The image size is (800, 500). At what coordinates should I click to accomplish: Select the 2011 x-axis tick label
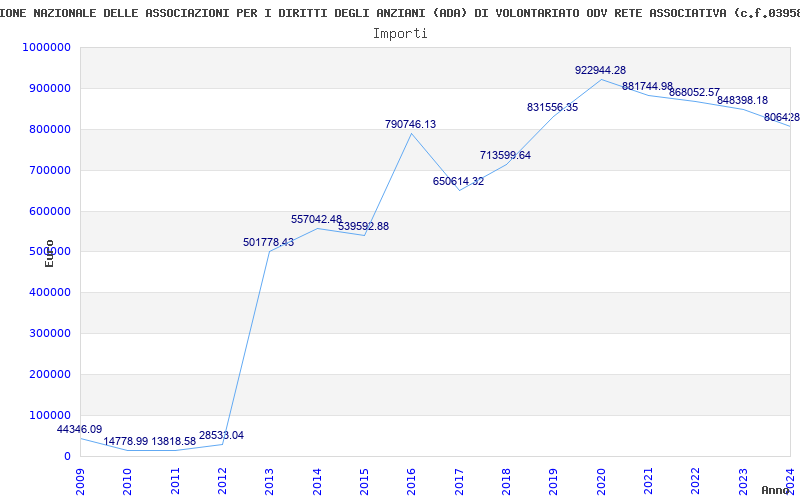point(175,482)
